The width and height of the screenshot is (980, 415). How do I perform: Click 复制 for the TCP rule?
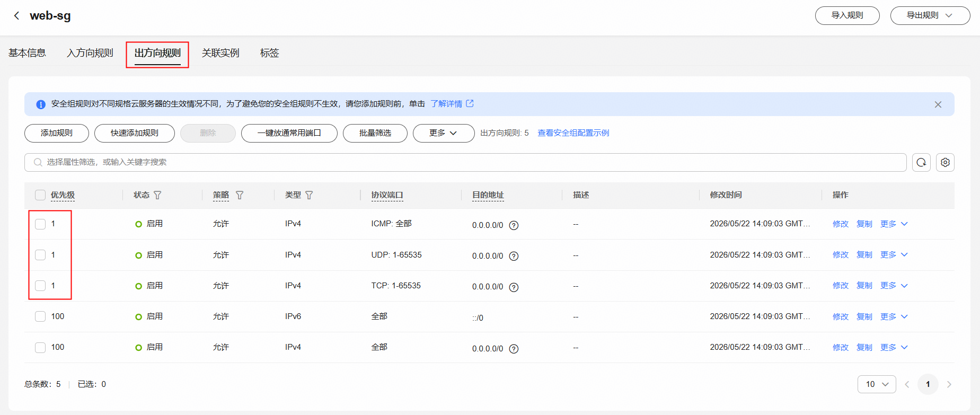pos(864,286)
